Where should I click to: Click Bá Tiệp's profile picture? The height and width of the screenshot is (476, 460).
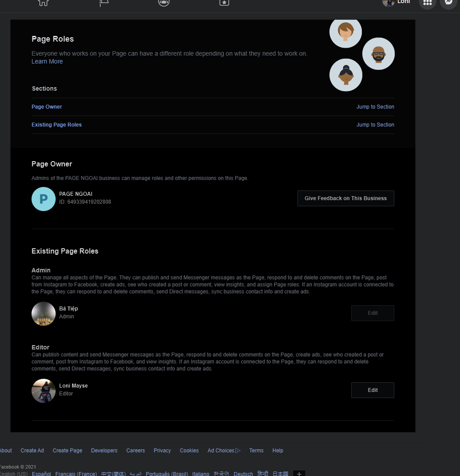pyautogui.click(x=43, y=314)
